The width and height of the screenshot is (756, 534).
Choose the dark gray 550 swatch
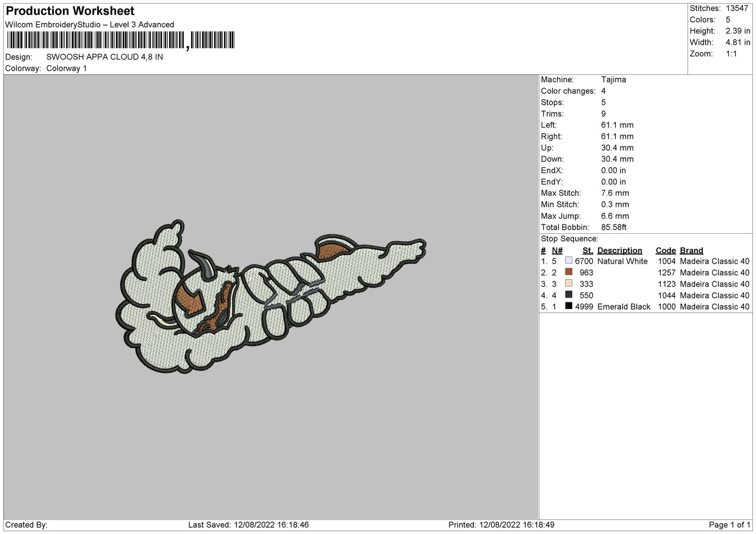click(x=569, y=295)
